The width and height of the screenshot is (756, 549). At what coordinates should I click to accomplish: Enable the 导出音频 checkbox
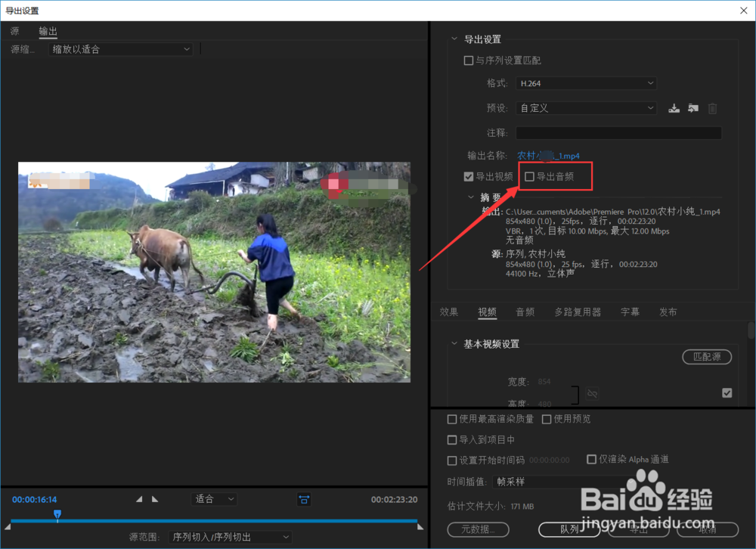pos(529,176)
